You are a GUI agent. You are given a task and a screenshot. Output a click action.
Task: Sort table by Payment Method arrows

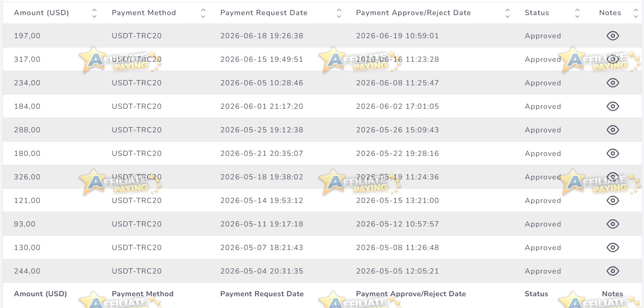(x=203, y=13)
